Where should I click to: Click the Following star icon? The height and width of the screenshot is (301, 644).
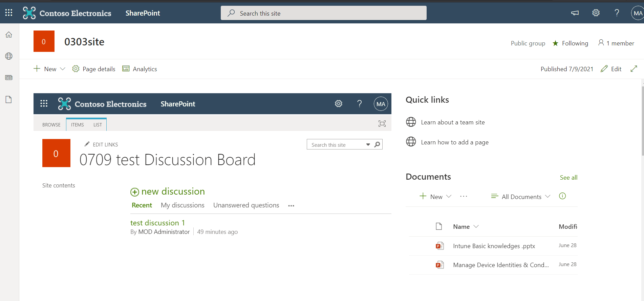point(556,43)
